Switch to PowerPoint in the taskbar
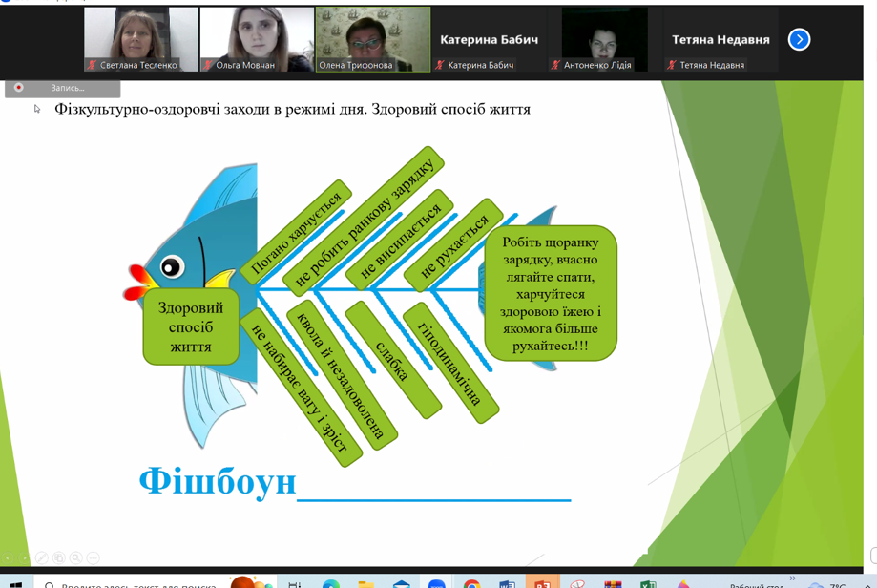 [x=542, y=583]
